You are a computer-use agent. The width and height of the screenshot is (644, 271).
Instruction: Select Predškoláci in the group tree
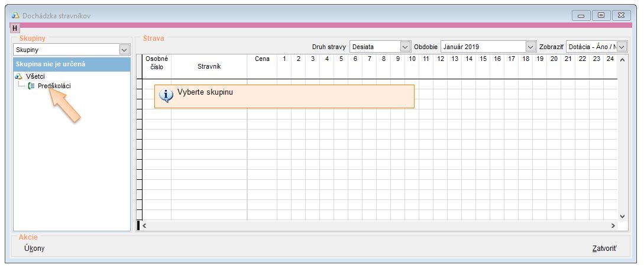point(54,86)
